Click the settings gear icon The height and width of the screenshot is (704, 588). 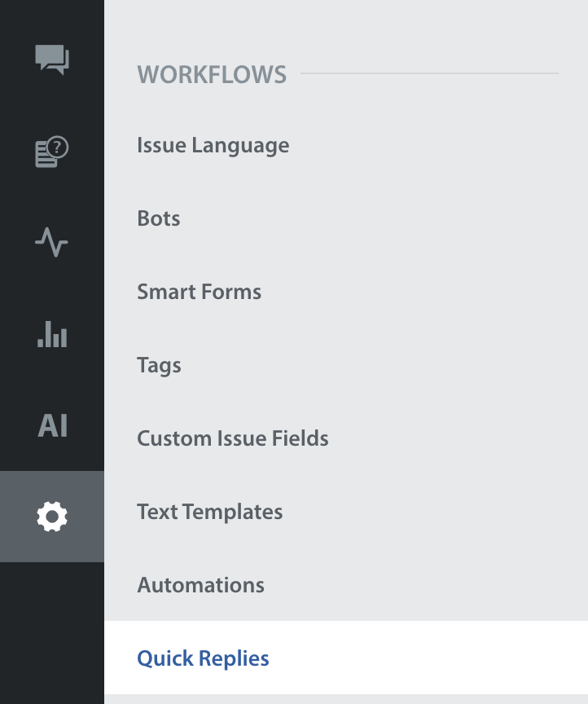click(52, 517)
